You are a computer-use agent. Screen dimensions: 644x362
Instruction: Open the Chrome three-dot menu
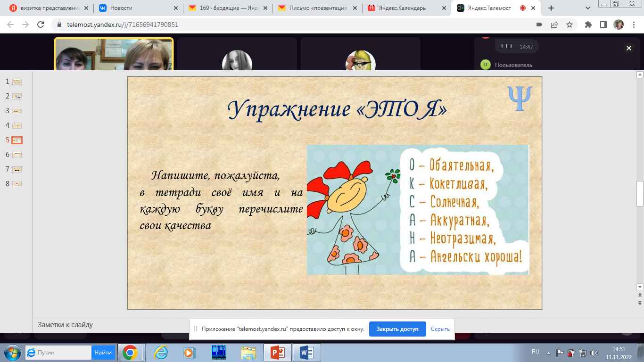coord(634,25)
